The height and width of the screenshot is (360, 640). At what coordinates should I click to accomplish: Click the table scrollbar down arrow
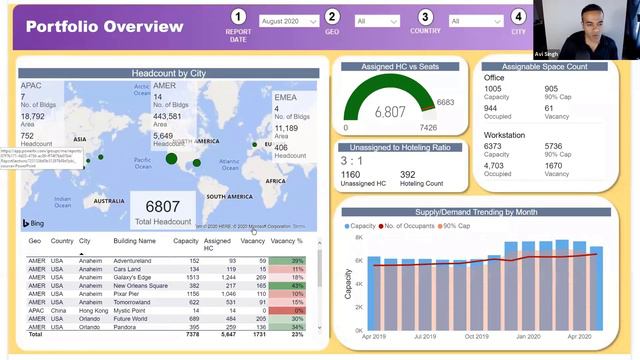point(319,327)
